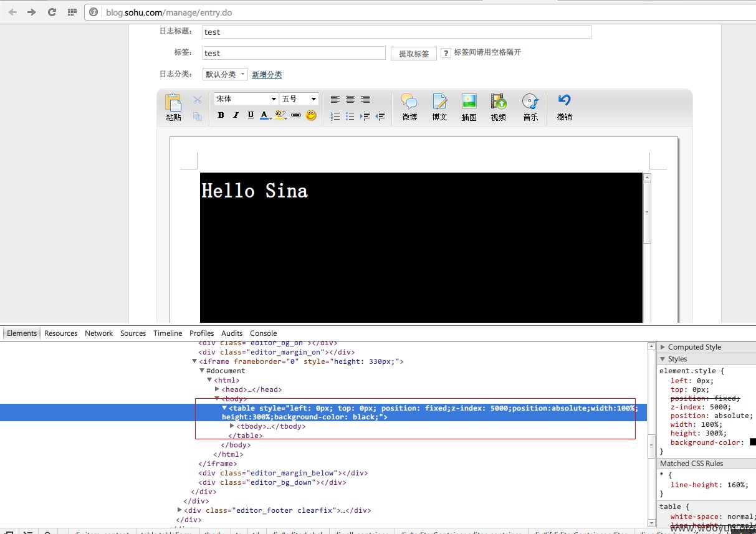Collapse the iframe node in Elements tree
Screen dimensions: 756x534
pyautogui.click(x=194, y=361)
